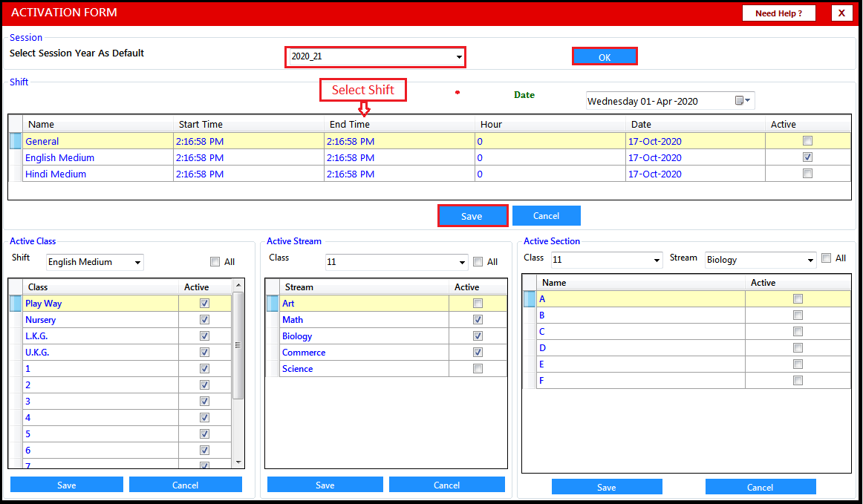The width and height of the screenshot is (863, 504).
Task: Click the Hour column header
Action: click(550, 125)
